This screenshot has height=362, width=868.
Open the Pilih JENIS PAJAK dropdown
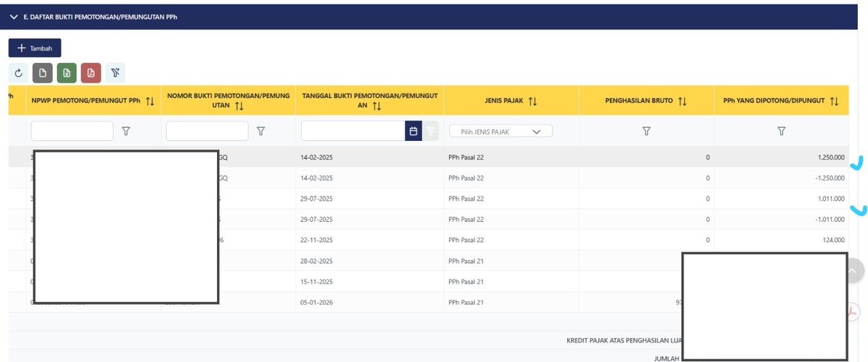[x=501, y=132]
